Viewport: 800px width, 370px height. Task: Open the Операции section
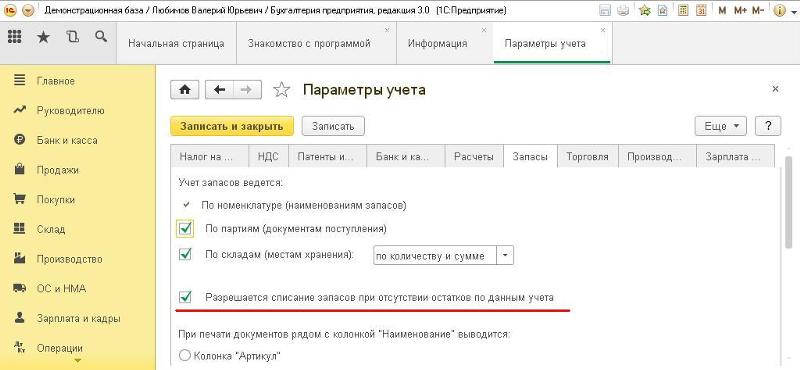[60, 348]
